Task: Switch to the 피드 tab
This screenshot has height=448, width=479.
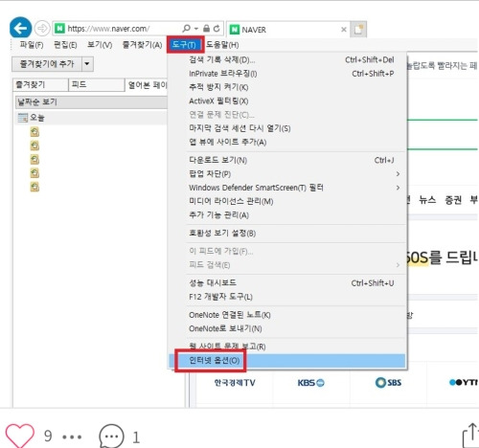Action: (97, 85)
